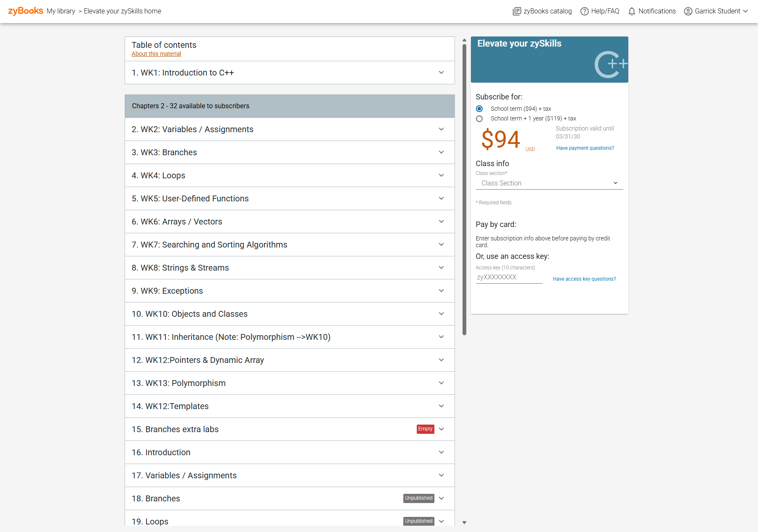
Task: Expand chapter 14 WK12:Templates
Action: click(290, 406)
